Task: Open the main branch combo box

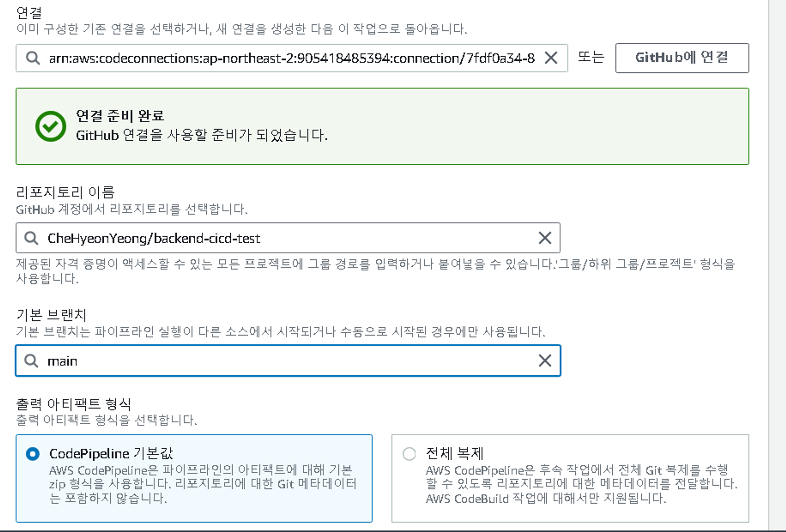Action: (x=275, y=361)
